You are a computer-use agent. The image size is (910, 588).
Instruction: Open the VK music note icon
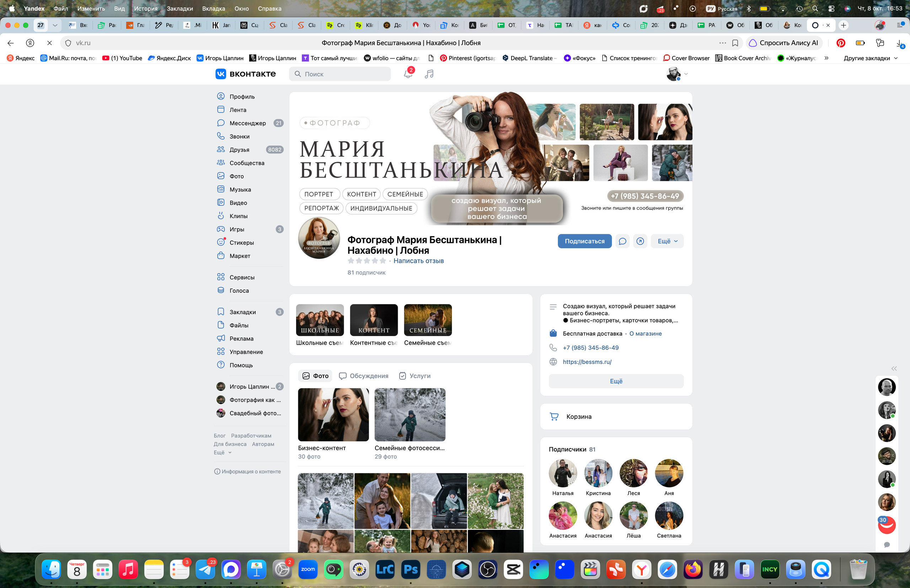click(429, 74)
